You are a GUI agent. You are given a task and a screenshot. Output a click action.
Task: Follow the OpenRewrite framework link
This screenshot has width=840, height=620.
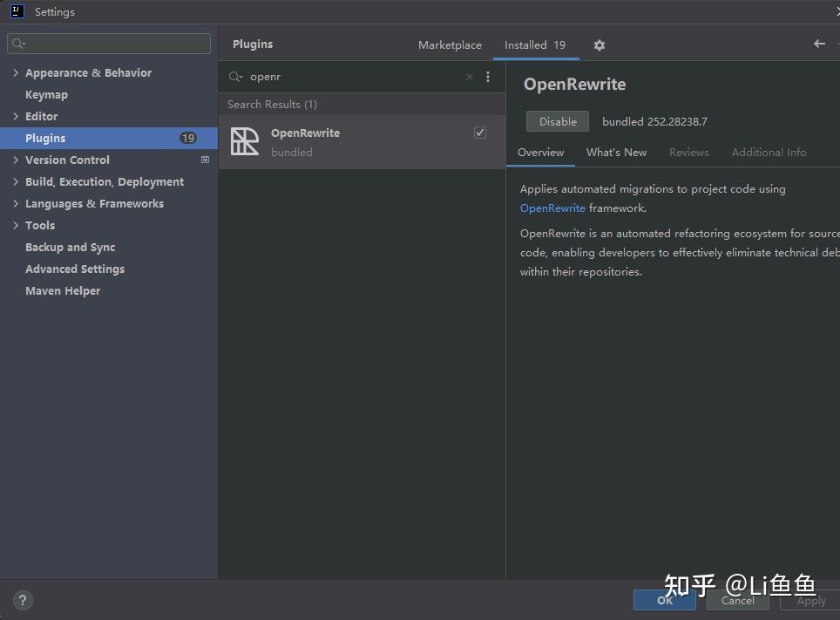coord(552,208)
